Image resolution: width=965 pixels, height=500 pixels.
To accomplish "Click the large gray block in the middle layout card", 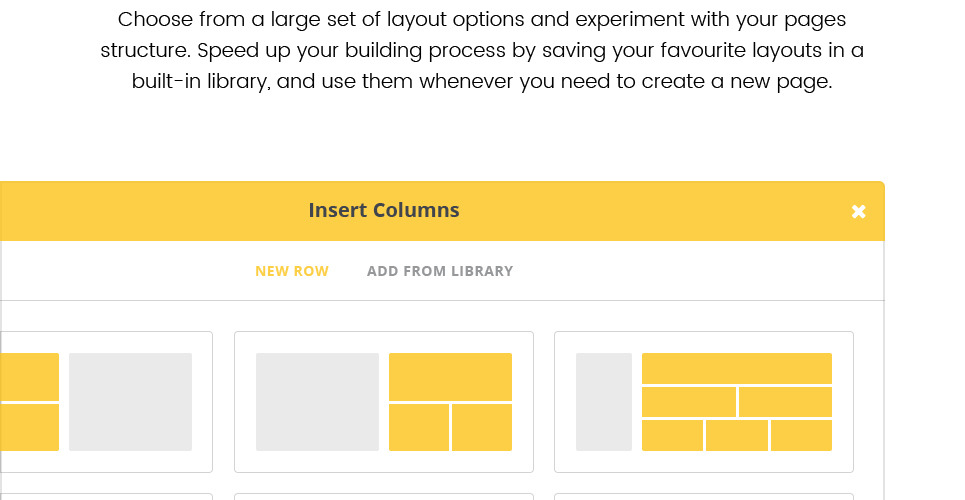I will [x=317, y=401].
